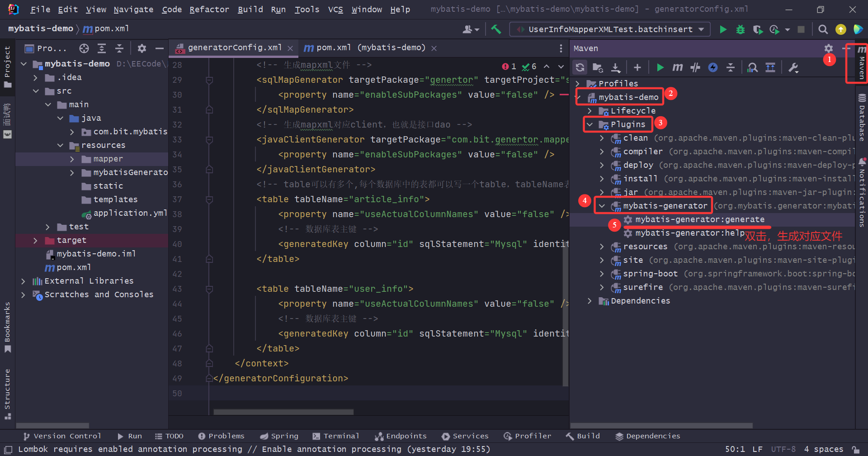The width and height of the screenshot is (868, 456).
Task: Open Version Control tool window
Action: pyautogui.click(x=62, y=436)
